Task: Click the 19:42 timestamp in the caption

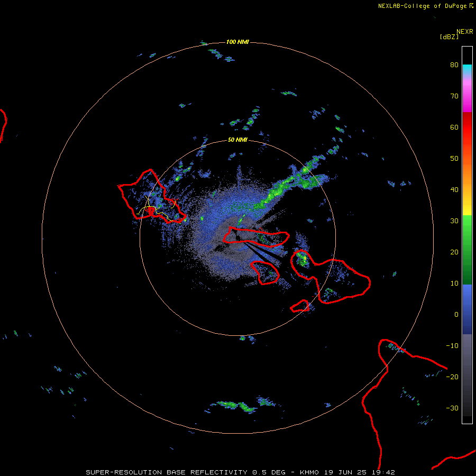Action: [385, 472]
